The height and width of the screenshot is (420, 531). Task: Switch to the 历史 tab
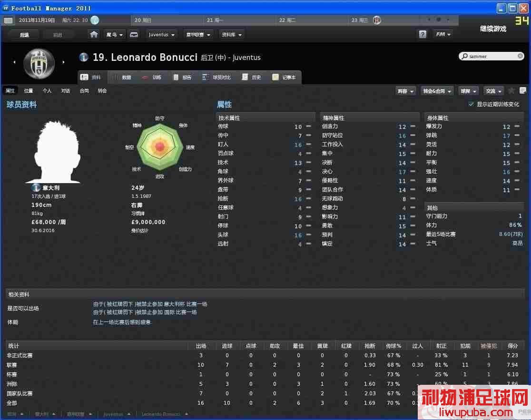[252, 78]
